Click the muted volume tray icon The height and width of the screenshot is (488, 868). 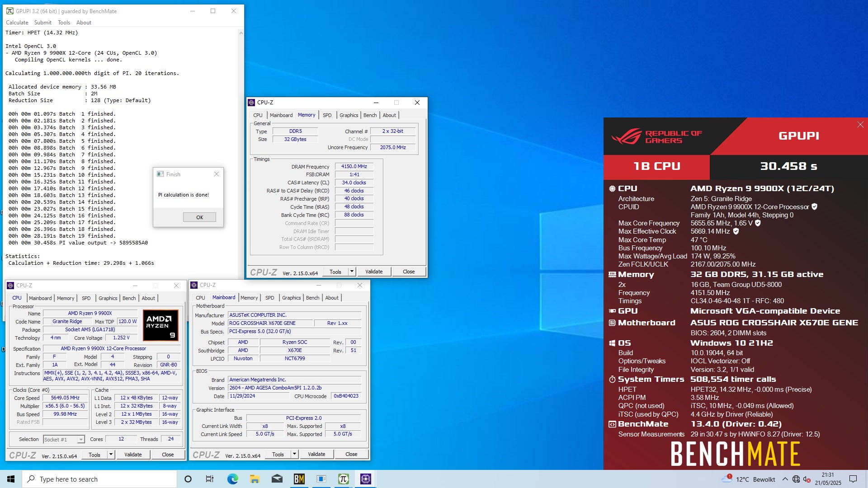(x=807, y=479)
